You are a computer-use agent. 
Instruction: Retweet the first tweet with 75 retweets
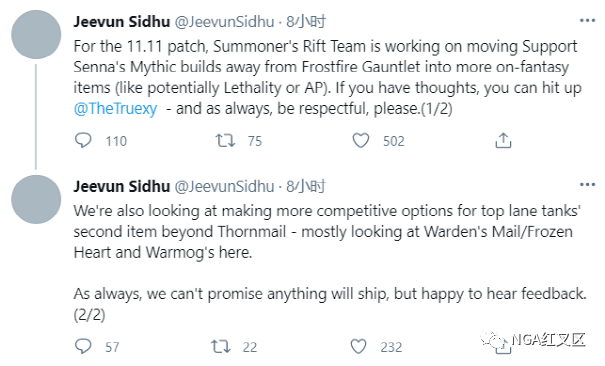click(x=225, y=141)
